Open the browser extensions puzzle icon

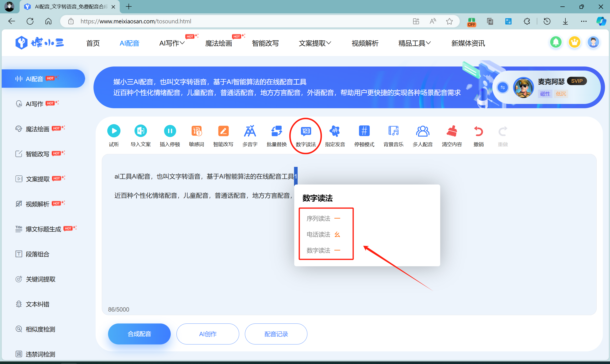point(527,21)
